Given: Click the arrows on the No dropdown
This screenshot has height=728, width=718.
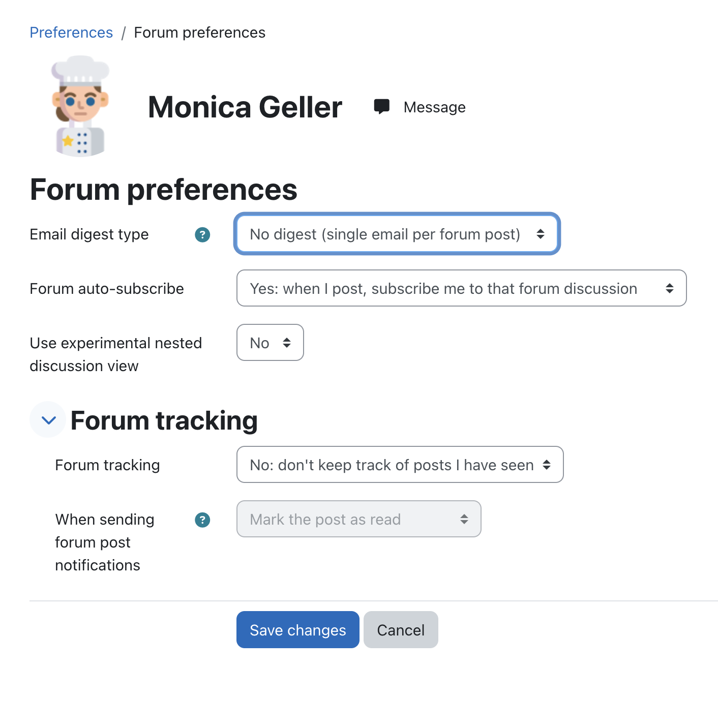Looking at the screenshot, I should (x=287, y=343).
